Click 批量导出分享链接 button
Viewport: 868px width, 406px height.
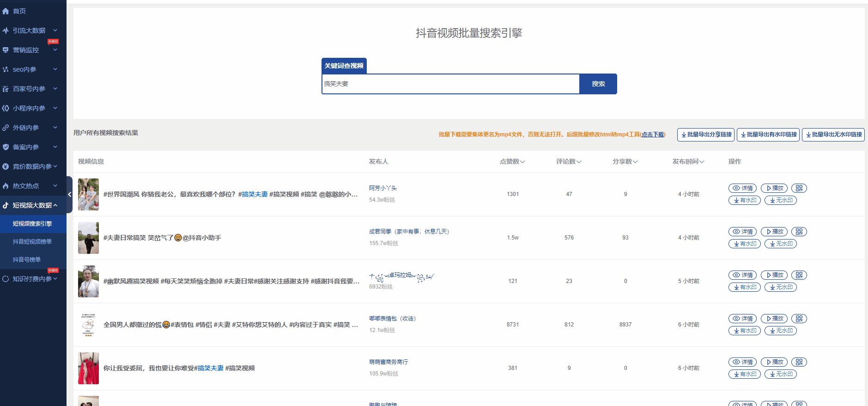pyautogui.click(x=706, y=135)
